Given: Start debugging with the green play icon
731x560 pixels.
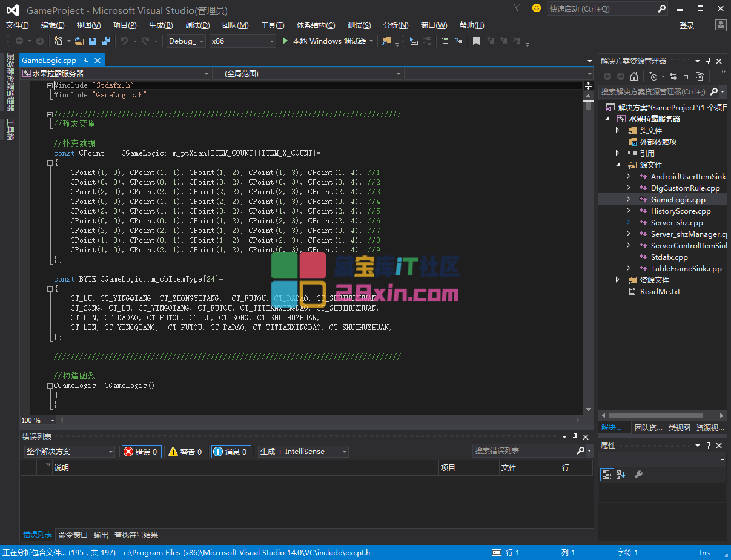Looking at the screenshot, I should [285, 41].
